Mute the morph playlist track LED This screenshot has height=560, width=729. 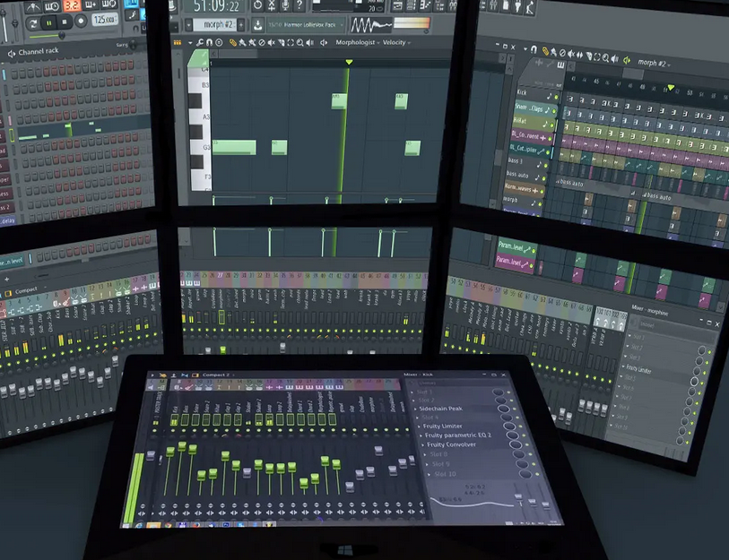(540, 204)
